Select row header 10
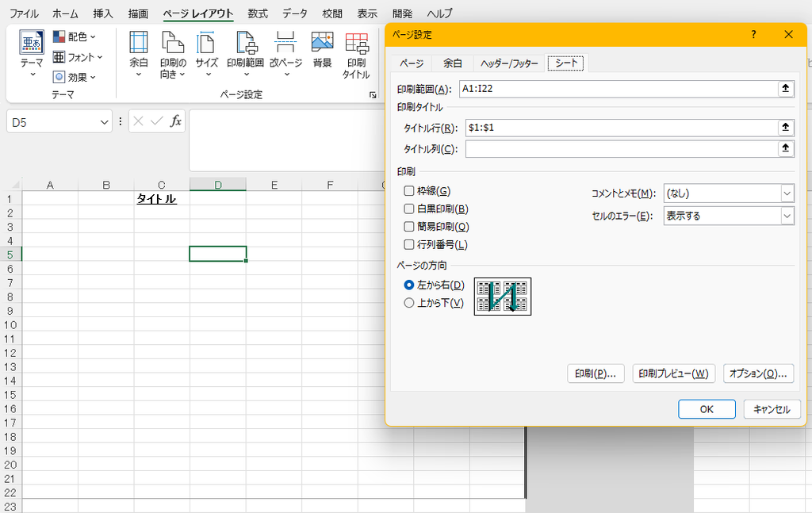Screen dimensions: 812x513 click(10, 325)
